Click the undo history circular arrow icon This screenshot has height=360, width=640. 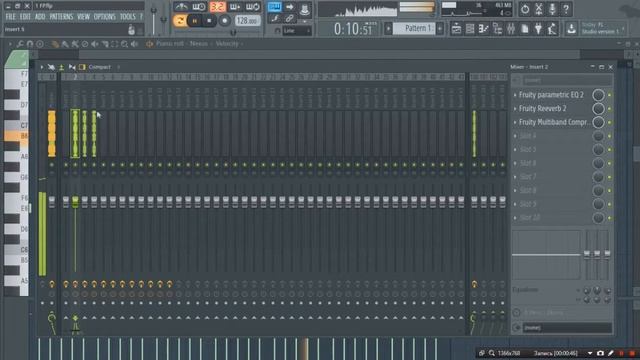(x=525, y=9)
